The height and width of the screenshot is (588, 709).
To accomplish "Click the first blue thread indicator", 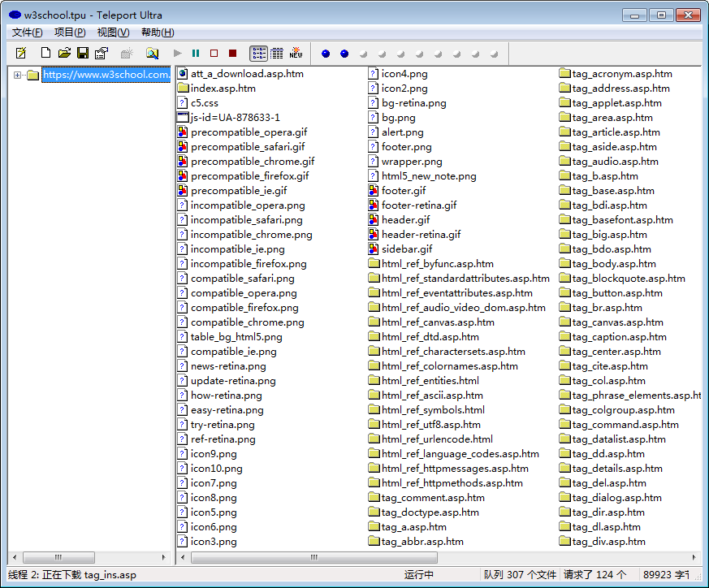I will click(x=326, y=54).
